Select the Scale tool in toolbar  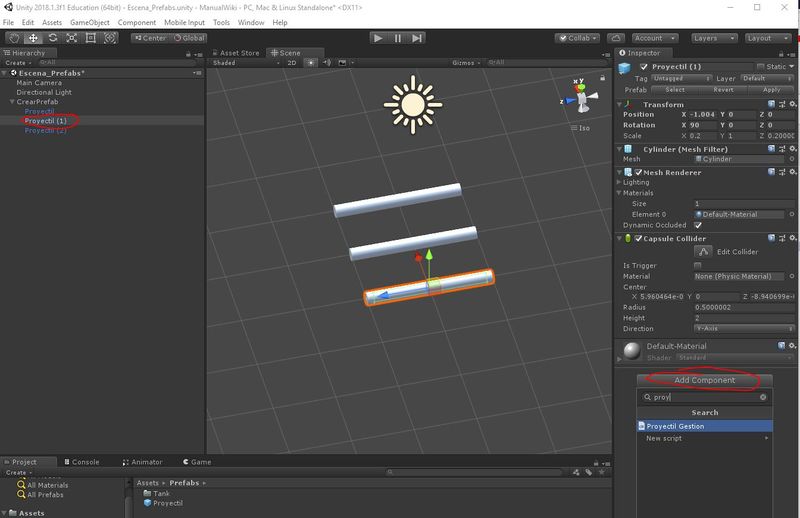pyautogui.click(x=71, y=38)
